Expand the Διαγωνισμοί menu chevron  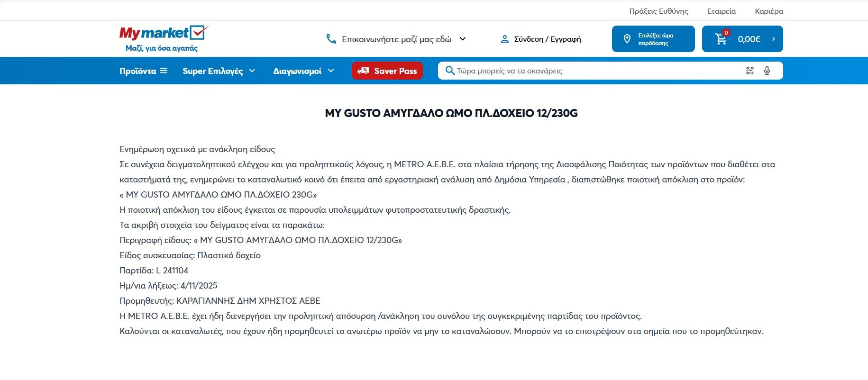[x=331, y=71]
